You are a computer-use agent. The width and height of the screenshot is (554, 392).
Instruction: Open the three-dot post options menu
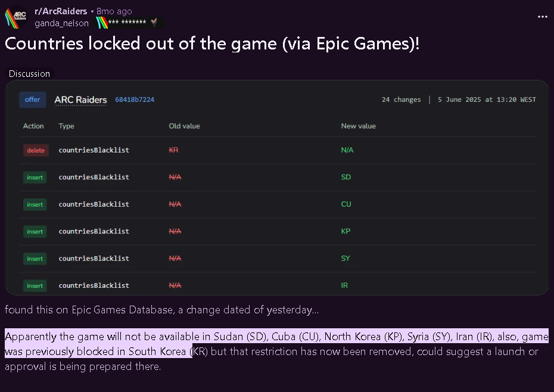542,17
